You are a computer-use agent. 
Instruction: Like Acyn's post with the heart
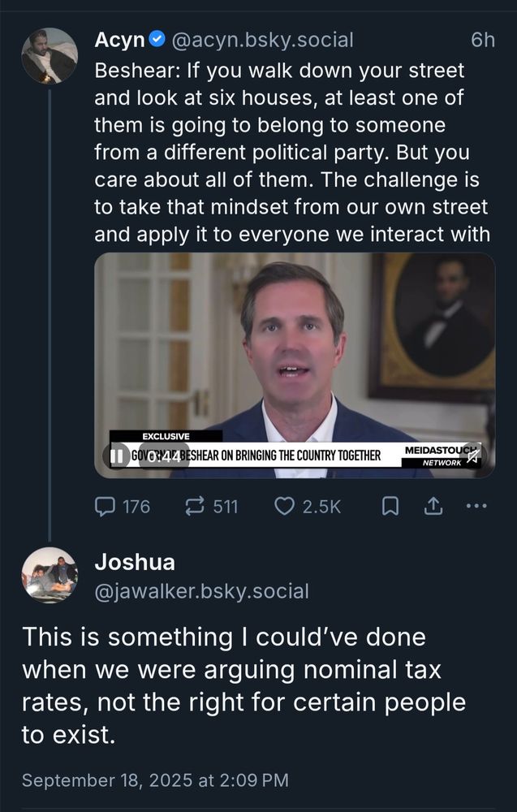287,506
